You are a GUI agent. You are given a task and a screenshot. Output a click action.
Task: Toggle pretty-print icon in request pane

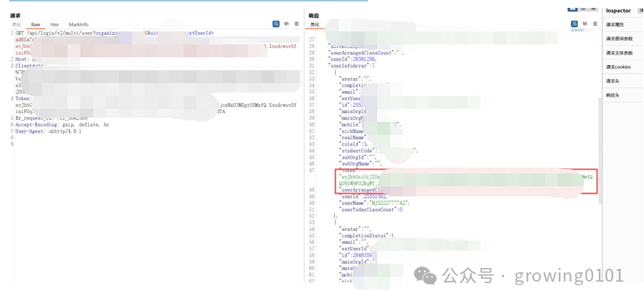click(x=276, y=24)
